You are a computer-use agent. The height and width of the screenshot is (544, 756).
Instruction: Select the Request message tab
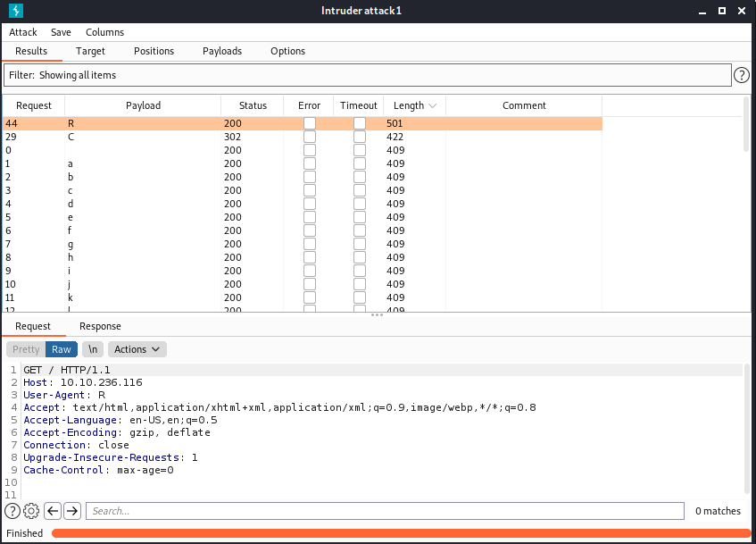pyautogui.click(x=33, y=326)
